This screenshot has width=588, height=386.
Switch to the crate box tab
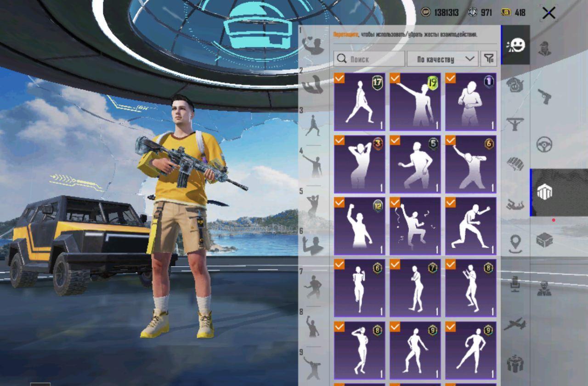pyautogui.click(x=545, y=240)
